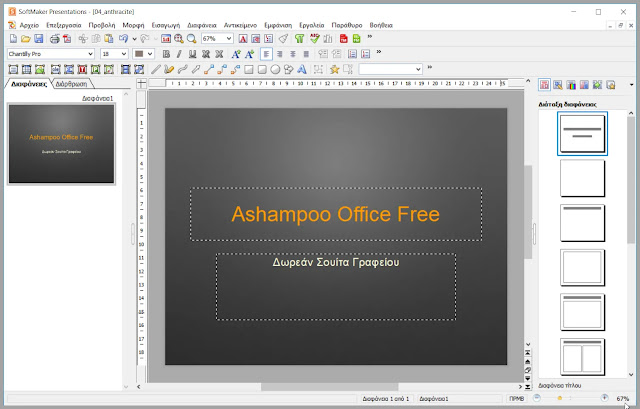Open slide layout sidebar icon
Image resolution: width=640 pixels, height=409 pixels.
[544, 85]
